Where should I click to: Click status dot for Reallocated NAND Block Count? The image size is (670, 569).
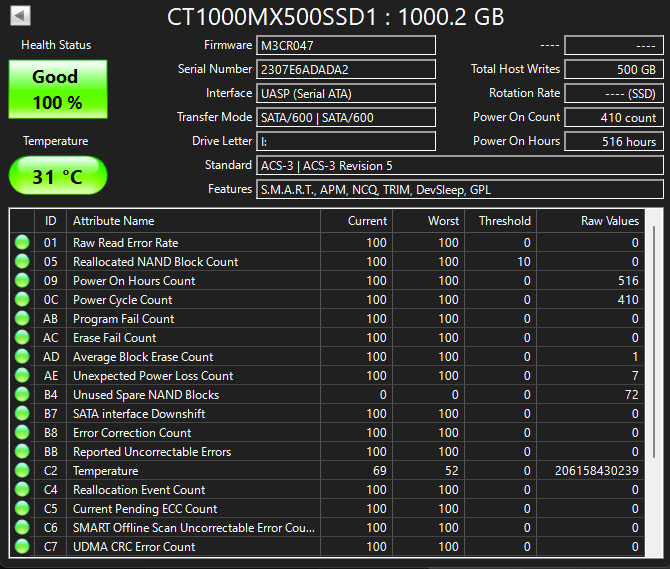pyautogui.click(x=22, y=261)
